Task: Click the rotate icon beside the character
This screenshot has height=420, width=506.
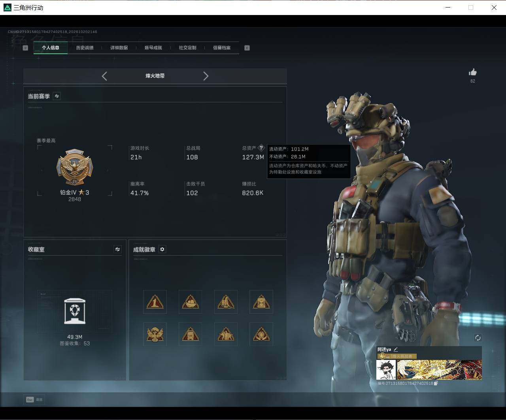Action: [x=478, y=337]
